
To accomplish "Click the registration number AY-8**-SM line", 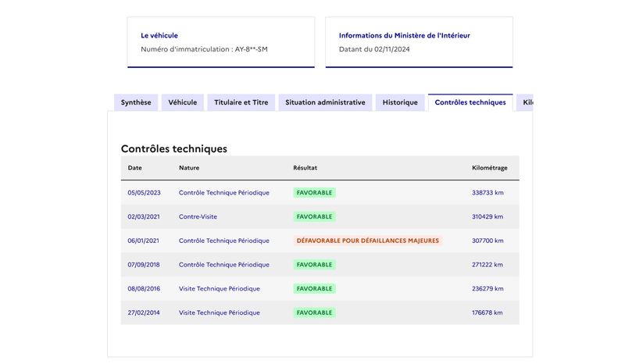I will pyautogui.click(x=204, y=49).
